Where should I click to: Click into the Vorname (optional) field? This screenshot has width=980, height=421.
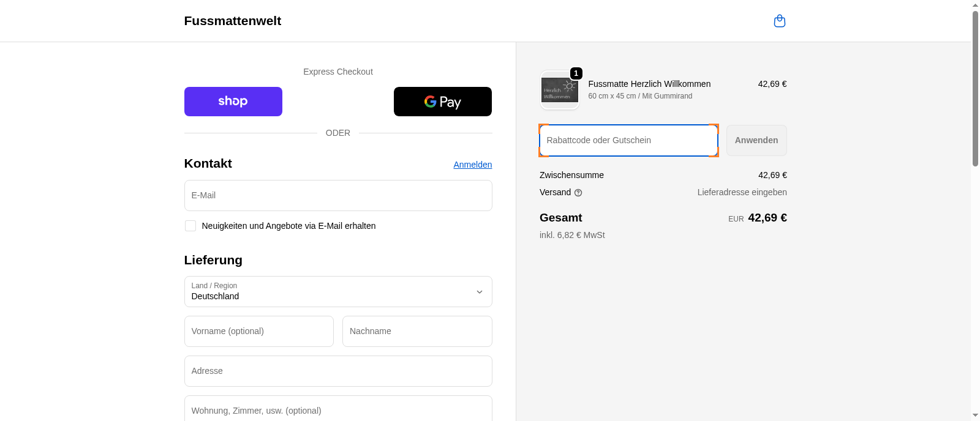[x=258, y=332]
